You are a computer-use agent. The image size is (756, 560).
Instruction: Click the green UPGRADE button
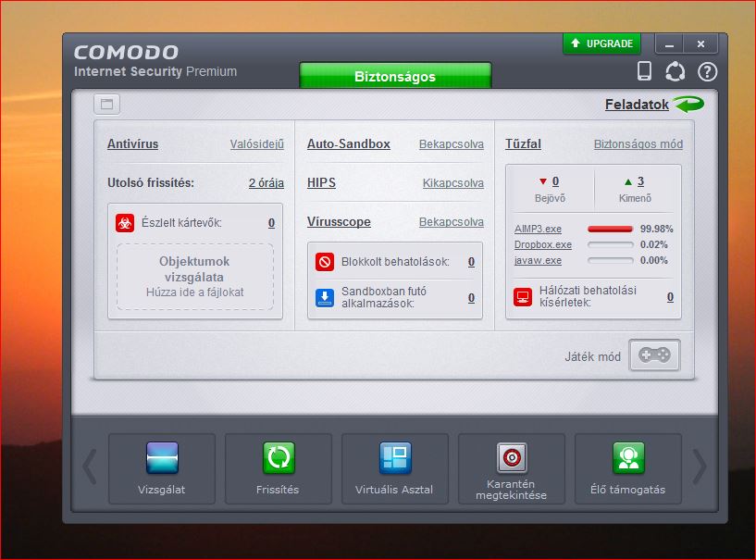click(601, 44)
